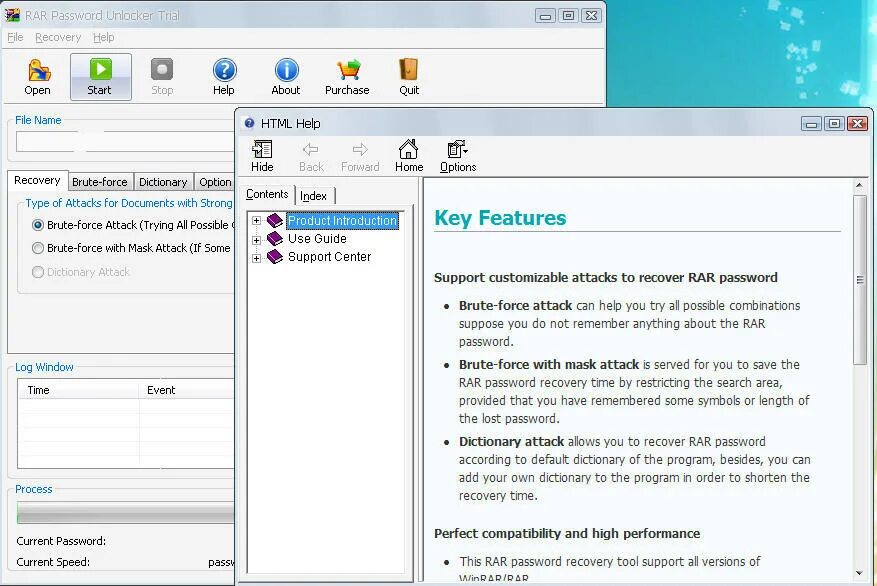Select Brute-force with Mask Attack option
This screenshot has height=586, width=877.
point(37,248)
